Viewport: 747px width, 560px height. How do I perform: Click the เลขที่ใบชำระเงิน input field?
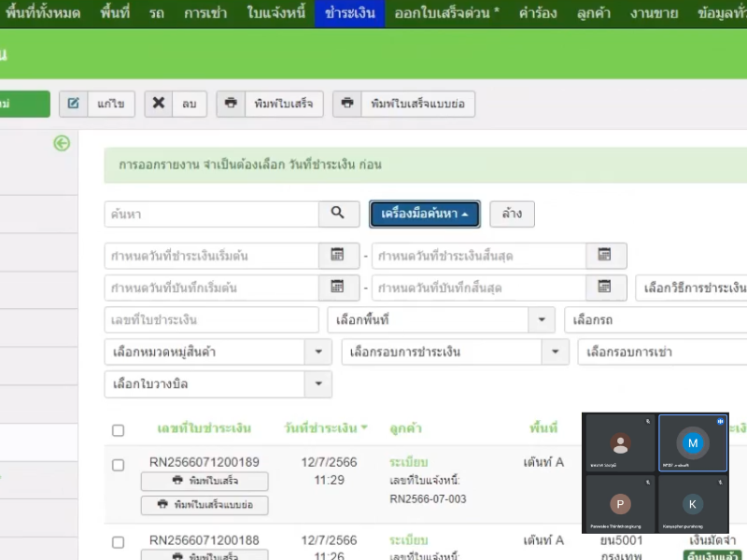[212, 320]
